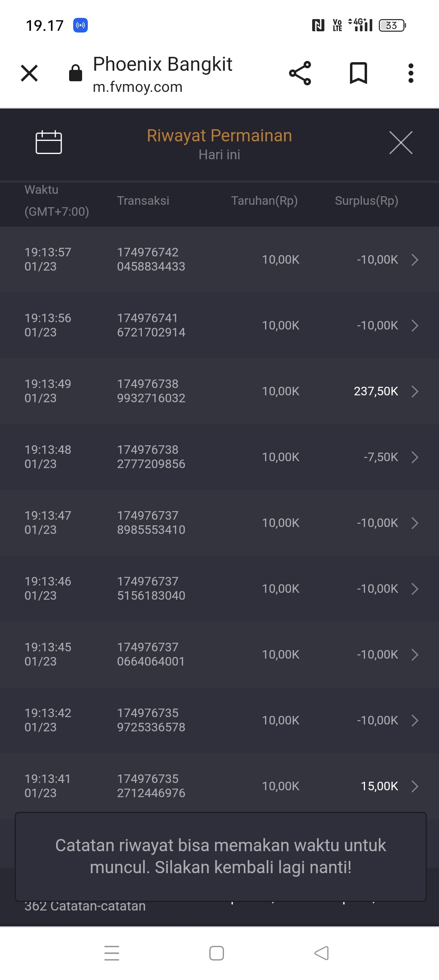Tap the browser share icon
This screenshot has width=439, height=980.
(300, 74)
